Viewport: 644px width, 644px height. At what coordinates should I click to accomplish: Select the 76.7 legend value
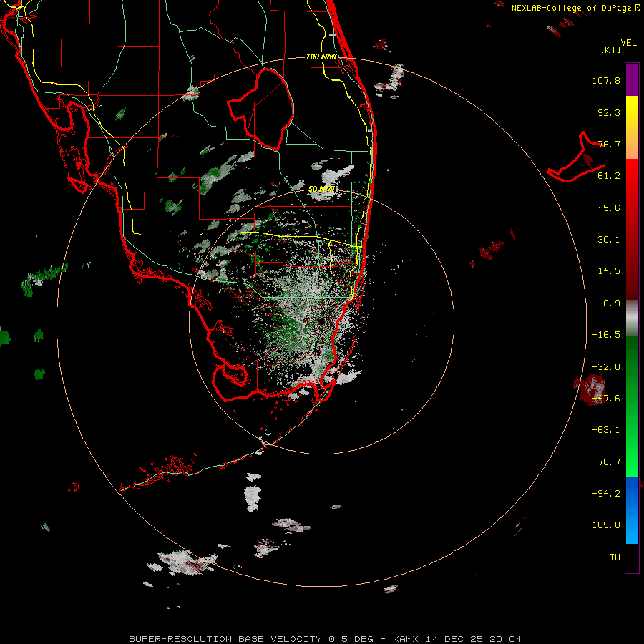pyautogui.click(x=609, y=144)
